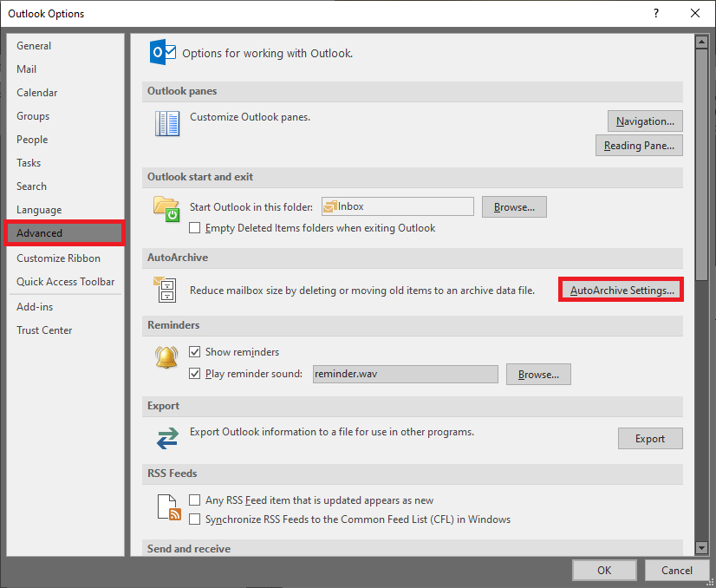Click the Reading Pane button
The width and height of the screenshot is (716, 588).
[x=639, y=146]
